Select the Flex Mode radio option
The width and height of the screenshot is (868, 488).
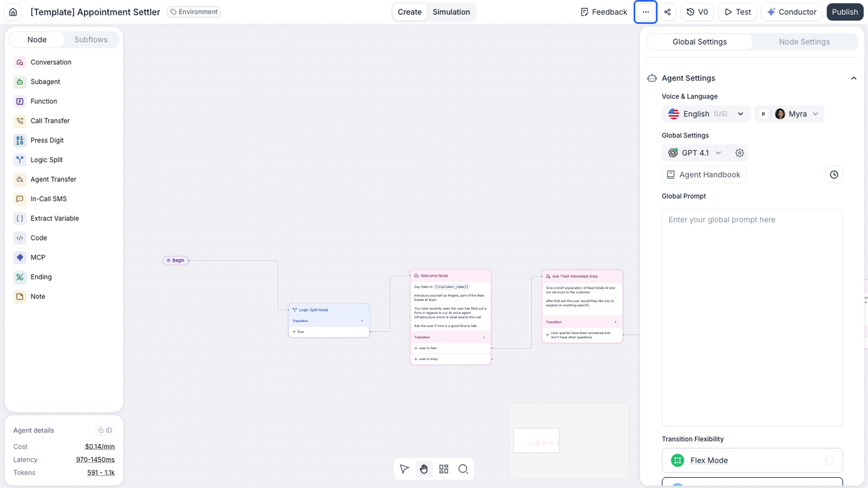click(829, 460)
